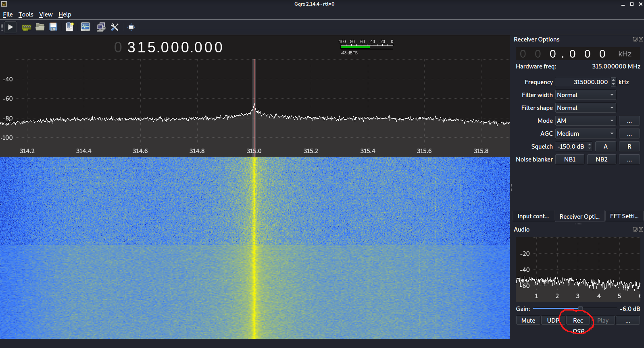Screen dimensions: 644x348
Task: Click the Squelch value field
Action: click(571, 147)
